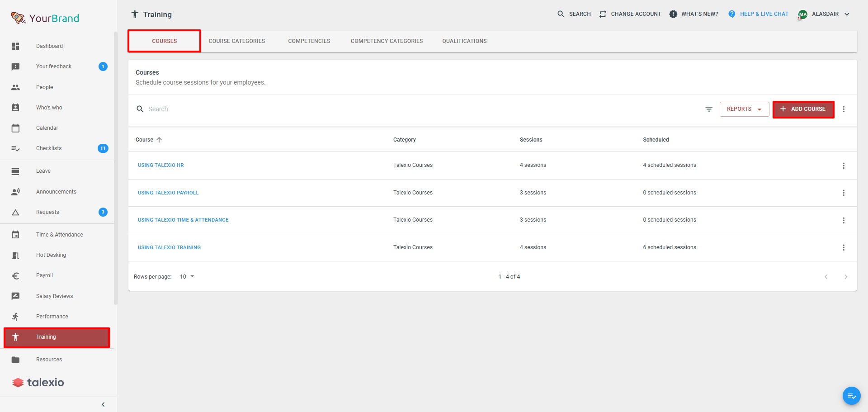The width and height of the screenshot is (868, 412).
Task: Go to next page of courses
Action: click(846, 277)
